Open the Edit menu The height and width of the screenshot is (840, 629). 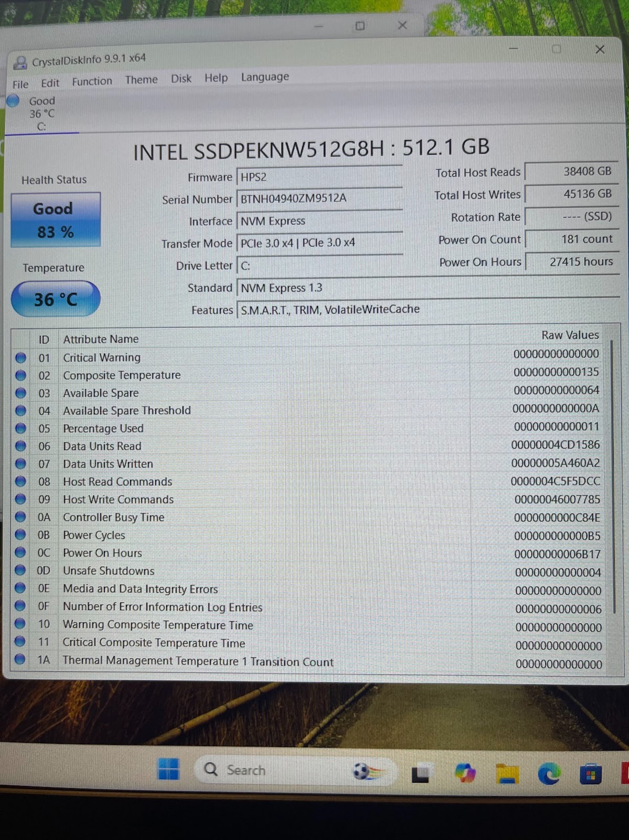(50, 83)
